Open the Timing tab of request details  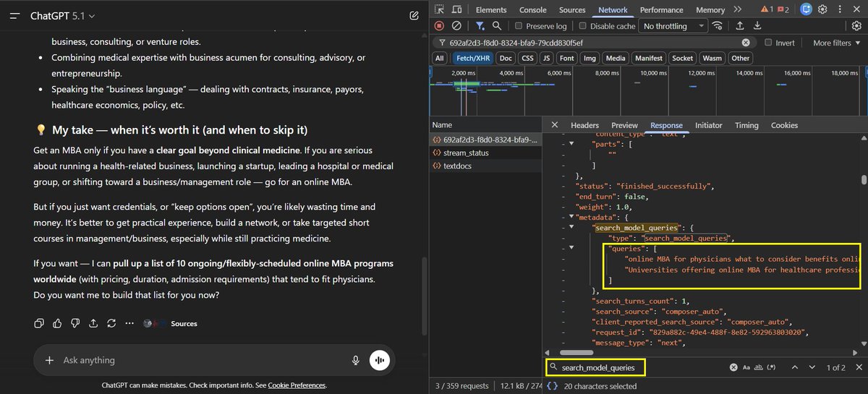click(746, 125)
